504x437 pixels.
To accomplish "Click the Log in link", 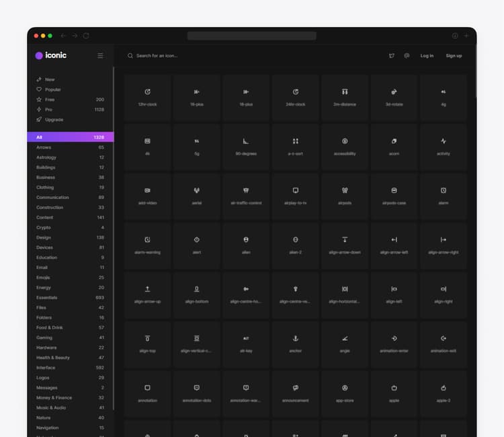I will coord(427,56).
